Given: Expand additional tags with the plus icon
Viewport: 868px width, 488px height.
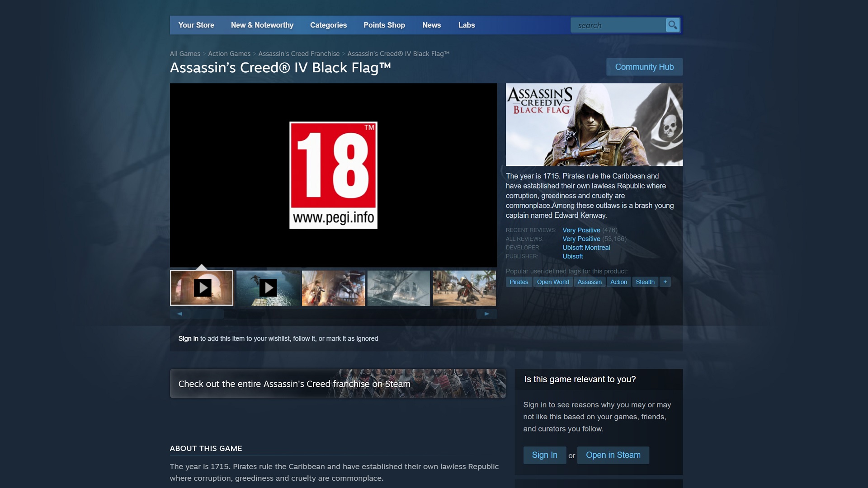Looking at the screenshot, I should coord(665,282).
